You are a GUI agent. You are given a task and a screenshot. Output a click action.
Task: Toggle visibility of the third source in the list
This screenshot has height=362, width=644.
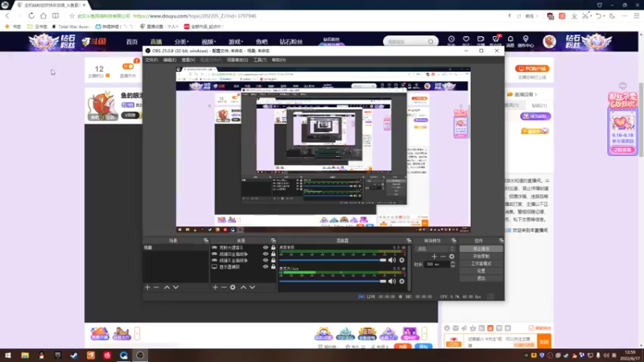pos(266,260)
